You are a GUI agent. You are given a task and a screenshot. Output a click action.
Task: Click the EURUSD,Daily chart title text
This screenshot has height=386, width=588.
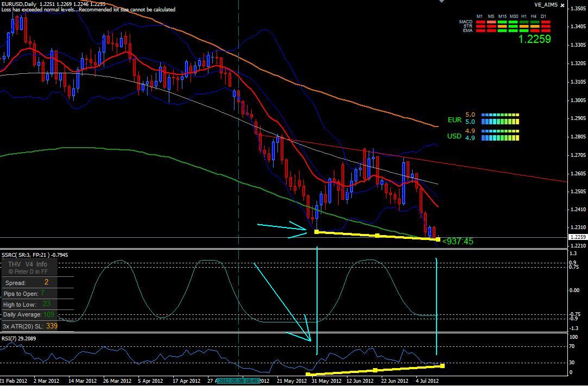(x=19, y=4)
